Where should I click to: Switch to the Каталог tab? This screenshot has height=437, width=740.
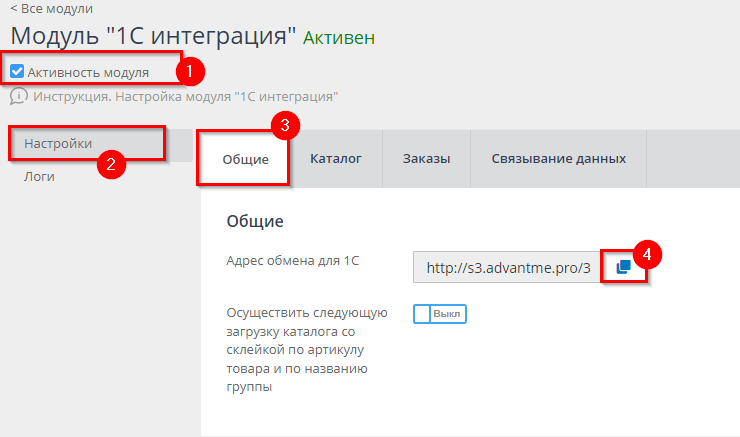(335, 158)
